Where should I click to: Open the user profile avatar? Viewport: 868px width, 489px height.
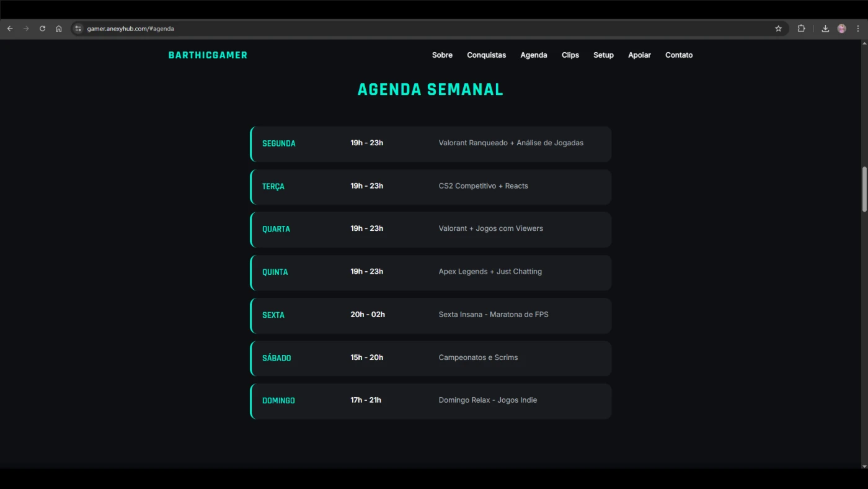tap(841, 29)
